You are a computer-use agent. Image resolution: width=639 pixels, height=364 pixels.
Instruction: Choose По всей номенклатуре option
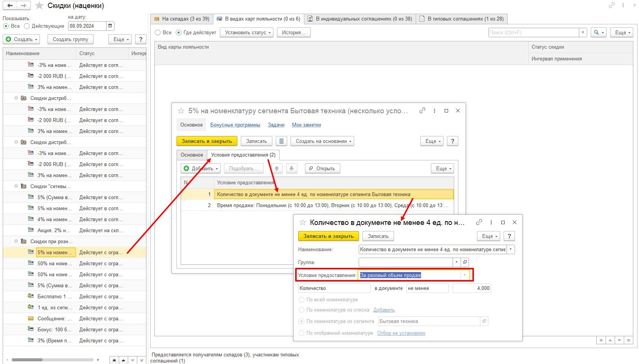click(x=302, y=299)
